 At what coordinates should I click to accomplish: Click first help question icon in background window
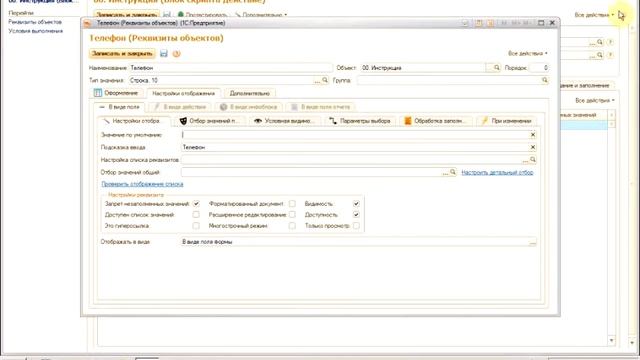pos(610,42)
